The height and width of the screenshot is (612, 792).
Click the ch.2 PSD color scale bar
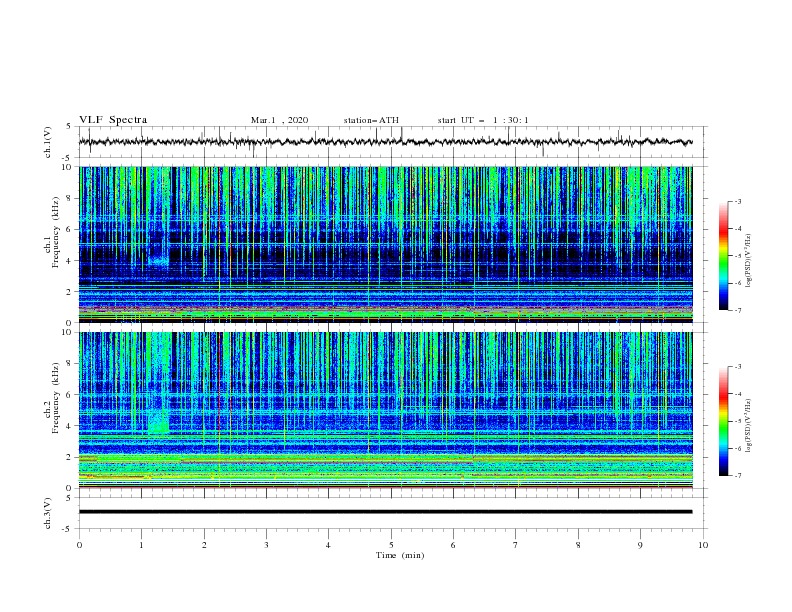click(x=723, y=421)
